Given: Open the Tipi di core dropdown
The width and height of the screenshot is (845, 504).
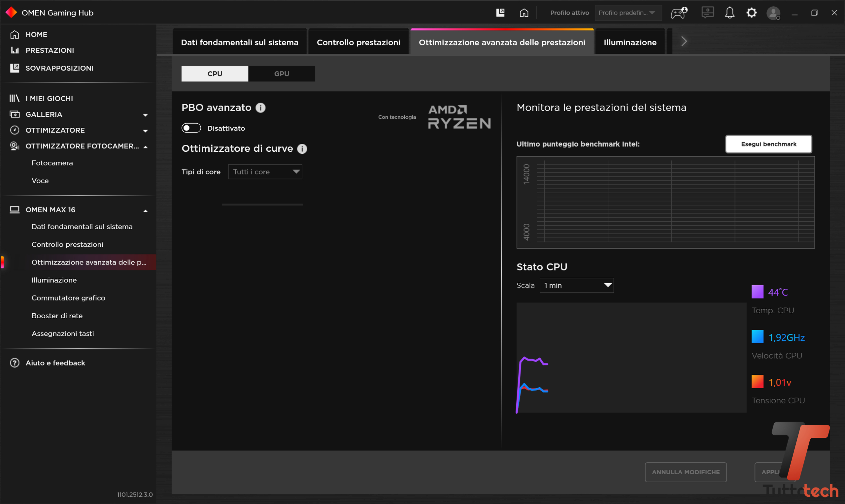Looking at the screenshot, I should (265, 172).
